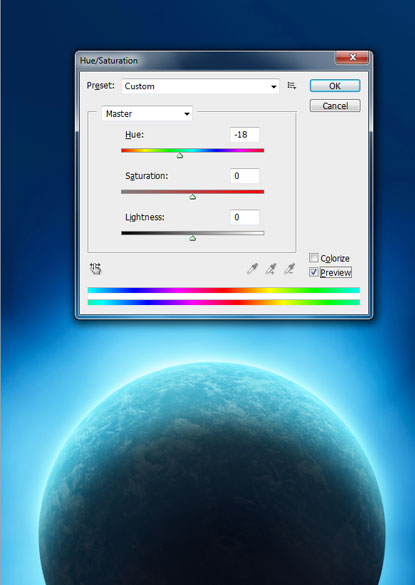Click the Saturation slider handle
Viewport: 415px width, 585px height.
click(x=193, y=197)
